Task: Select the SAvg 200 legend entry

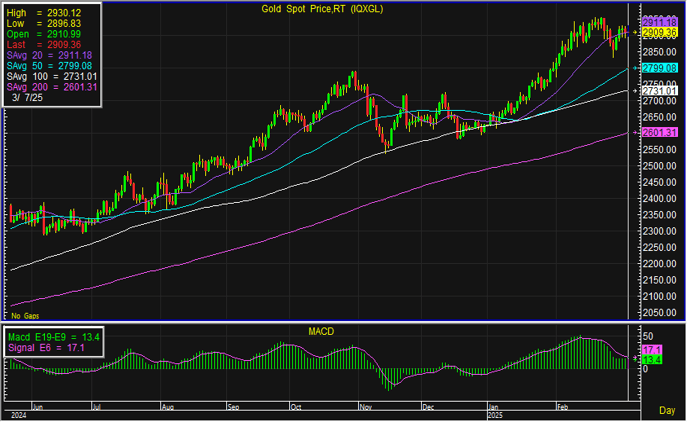Action: (x=39, y=86)
